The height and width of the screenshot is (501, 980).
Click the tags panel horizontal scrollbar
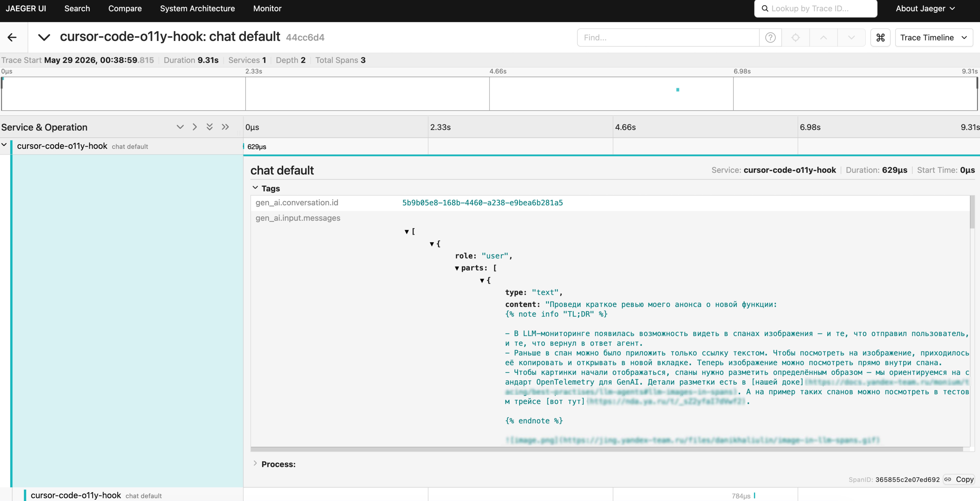(x=607, y=449)
